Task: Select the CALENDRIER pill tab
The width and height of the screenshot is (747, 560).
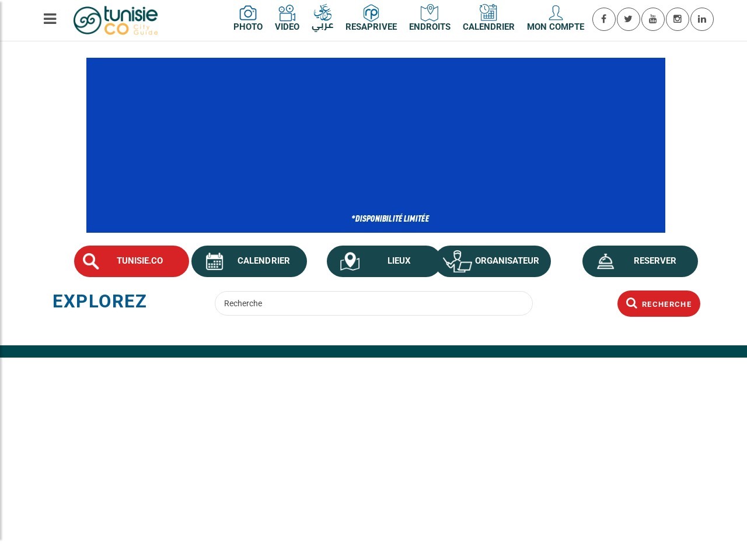Action: pyautogui.click(x=249, y=261)
